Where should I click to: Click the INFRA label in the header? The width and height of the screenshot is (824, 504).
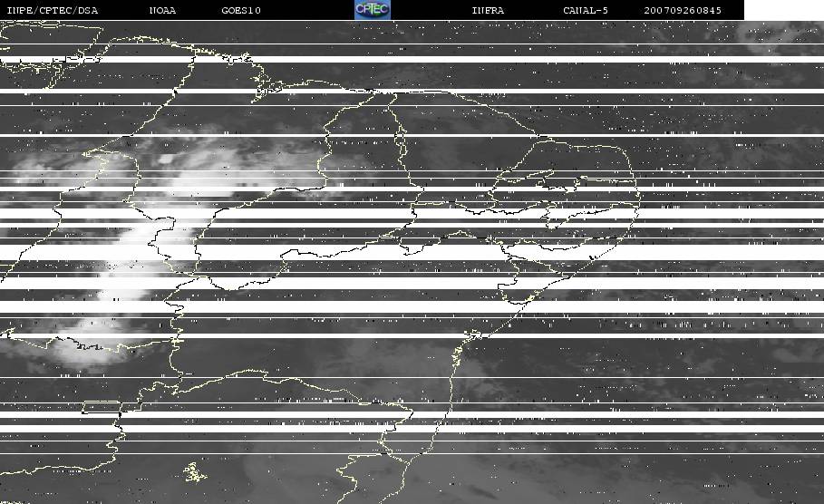pos(488,11)
